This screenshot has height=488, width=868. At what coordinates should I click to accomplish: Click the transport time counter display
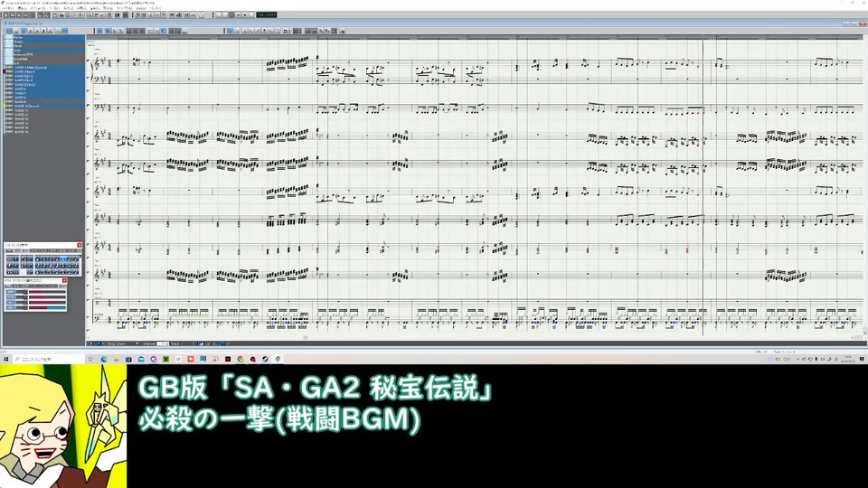266,15
